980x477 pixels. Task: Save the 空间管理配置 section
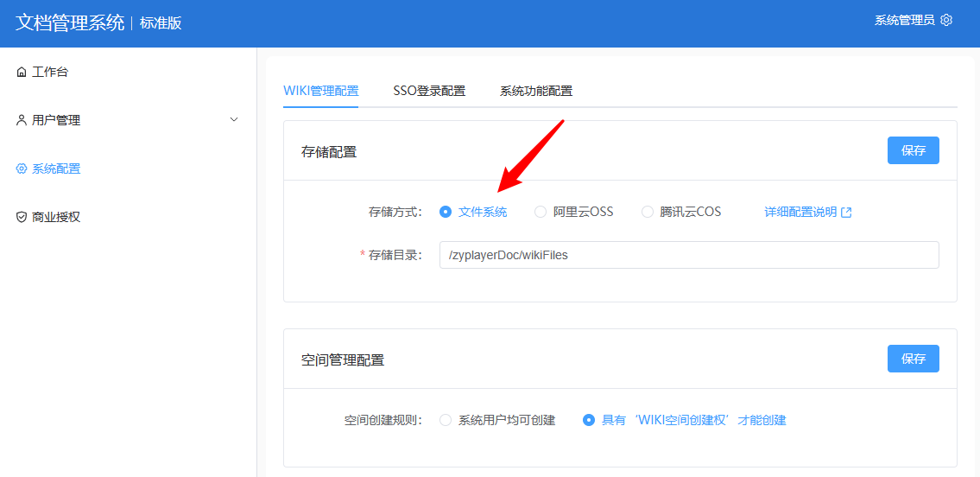(x=914, y=359)
